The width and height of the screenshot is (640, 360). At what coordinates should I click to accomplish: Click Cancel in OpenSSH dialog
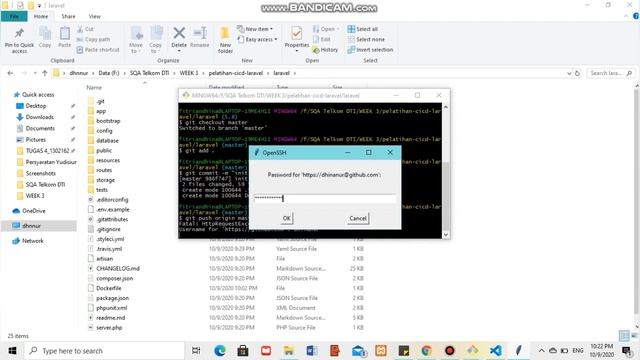coord(358,218)
